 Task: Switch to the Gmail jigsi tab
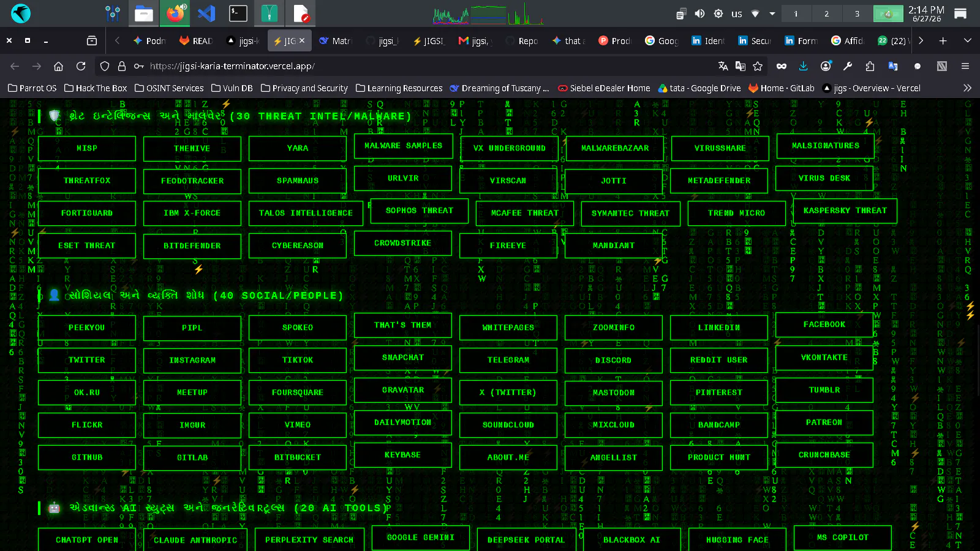(476, 41)
